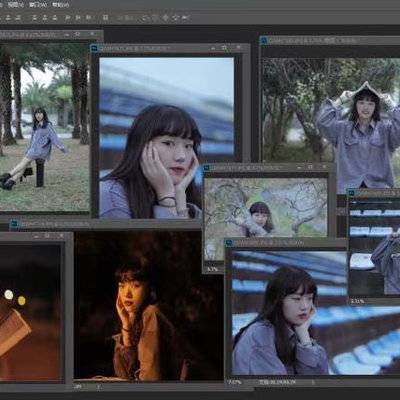Image resolution: width=400 pixels, height=400 pixels.
Task: Select the 3D slide mode icon
Action: coord(175,18)
